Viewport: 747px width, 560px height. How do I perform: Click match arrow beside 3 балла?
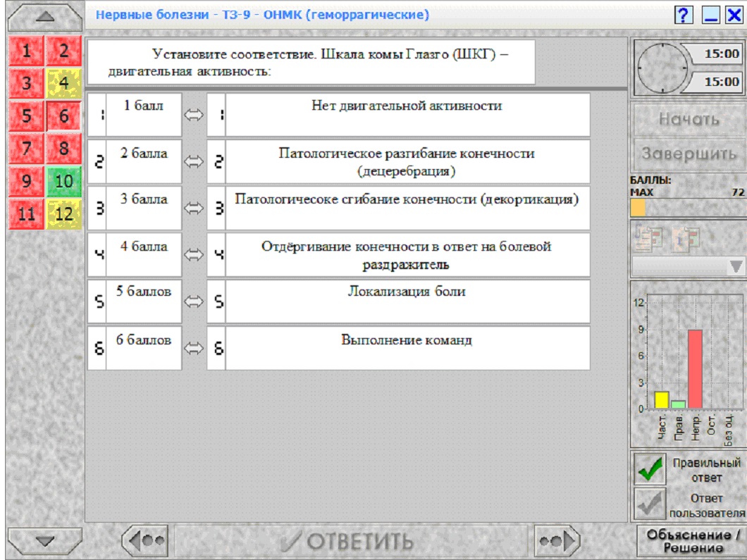(x=194, y=208)
